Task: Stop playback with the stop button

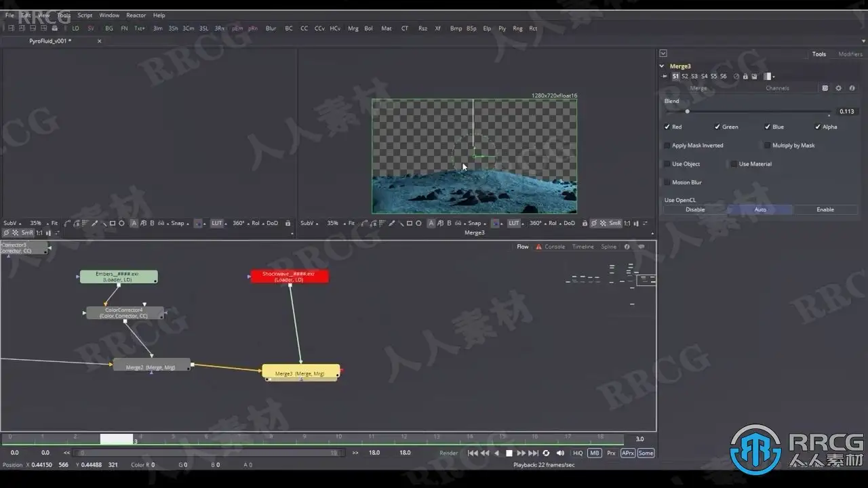Action: pyautogui.click(x=509, y=453)
